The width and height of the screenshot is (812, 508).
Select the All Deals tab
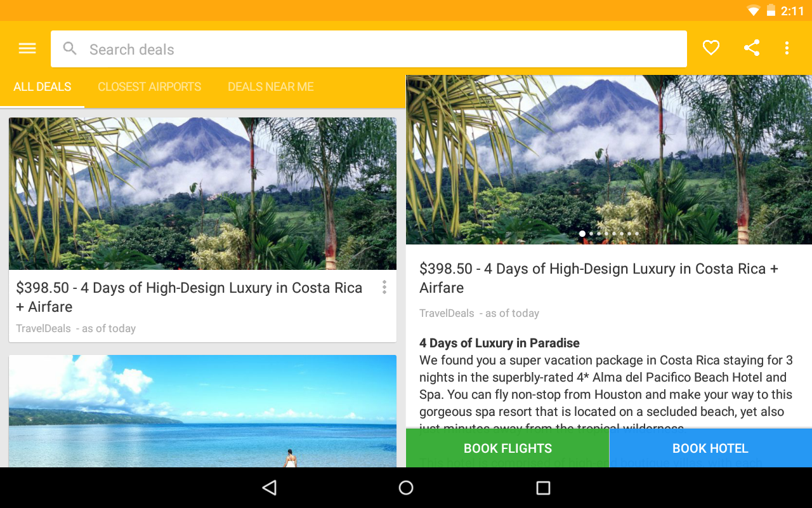(43, 87)
